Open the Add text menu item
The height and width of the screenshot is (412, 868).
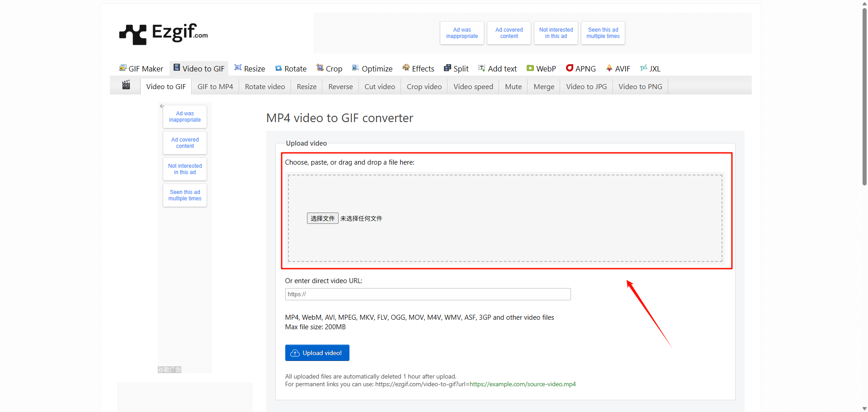498,68
